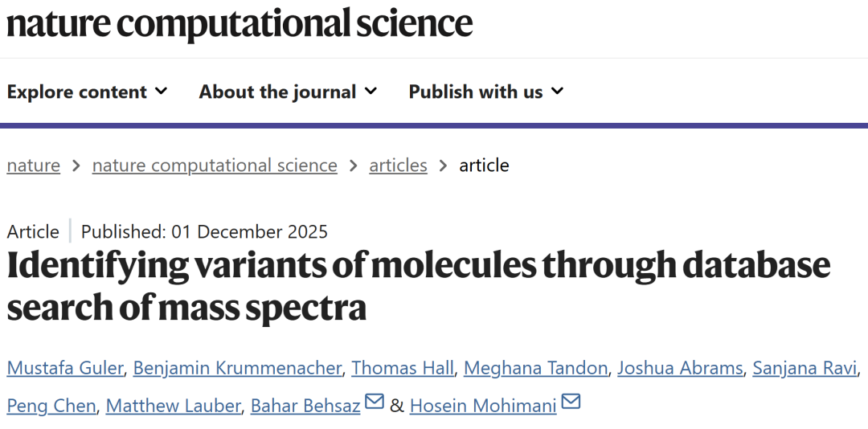Screen dimensions: 868x429
Task: Open the Publish with us menu
Action: [x=476, y=92]
